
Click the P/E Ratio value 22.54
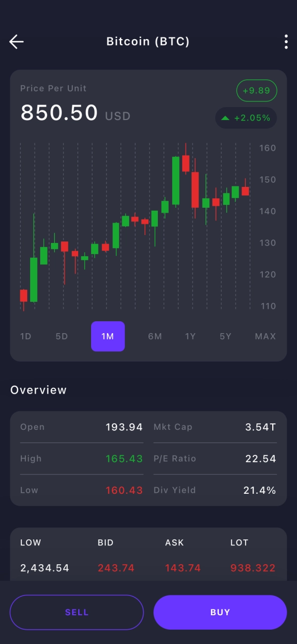click(x=261, y=459)
